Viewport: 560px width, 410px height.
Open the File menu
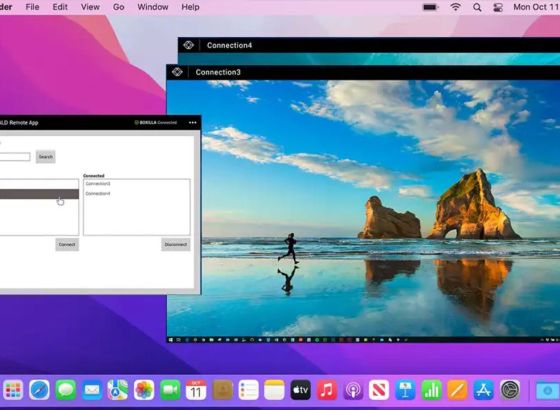point(32,7)
